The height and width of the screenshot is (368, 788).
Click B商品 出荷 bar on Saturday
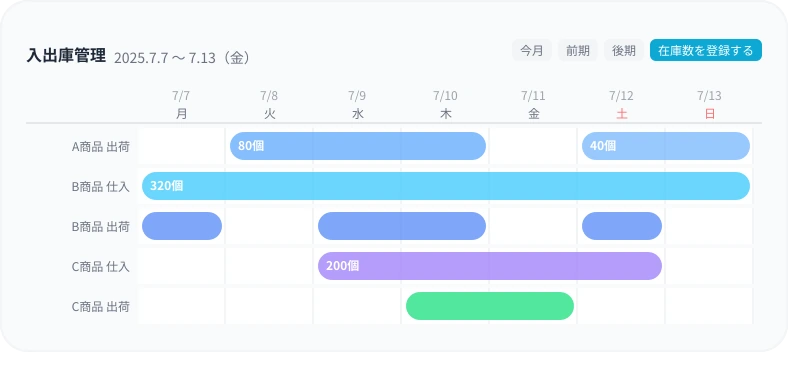622,226
